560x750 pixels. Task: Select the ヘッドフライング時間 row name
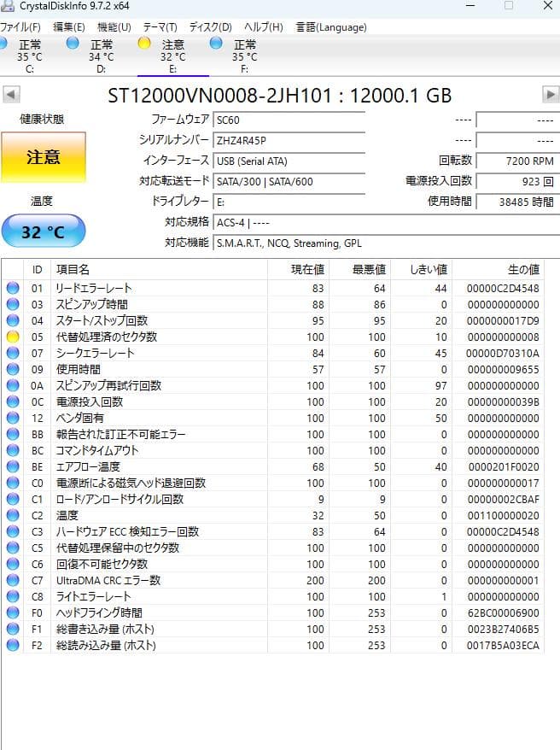(99, 613)
